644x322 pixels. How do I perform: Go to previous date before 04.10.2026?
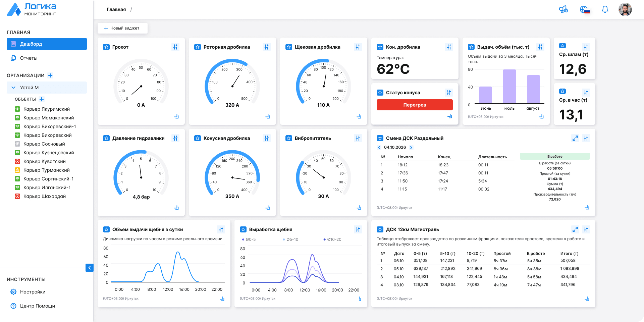pyautogui.click(x=379, y=148)
